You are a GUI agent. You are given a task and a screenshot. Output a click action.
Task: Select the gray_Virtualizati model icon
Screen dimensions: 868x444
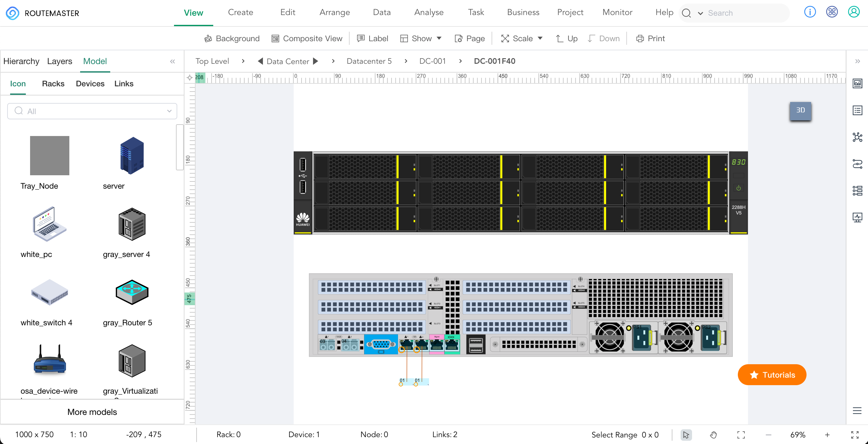[x=132, y=360]
